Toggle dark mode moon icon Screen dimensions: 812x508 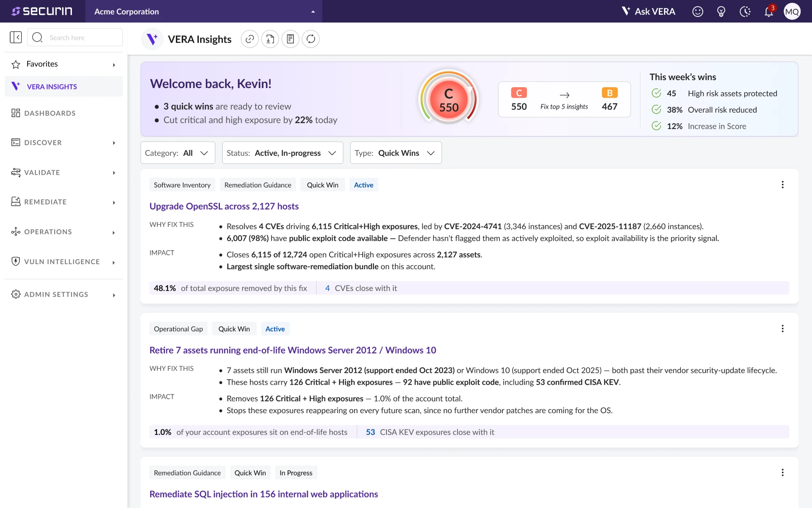tap(745, 11)
